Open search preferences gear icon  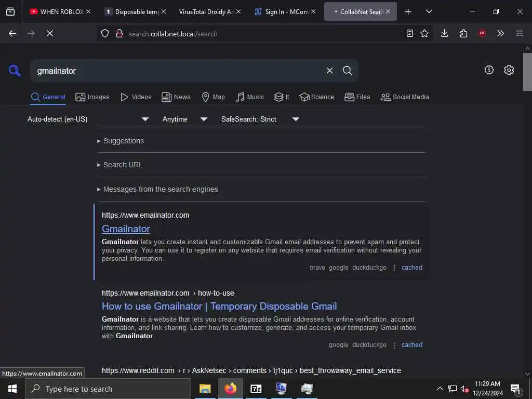(x=509, y=70)
